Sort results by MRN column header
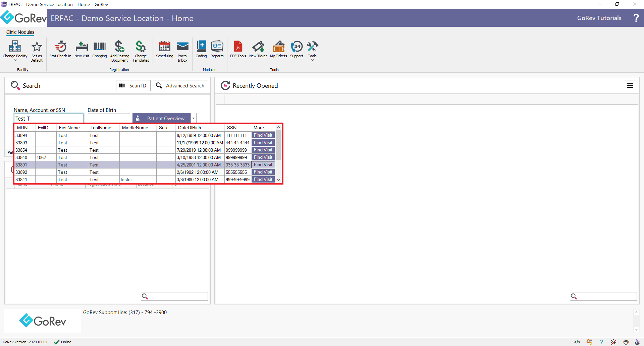The image size is (644, 346). (25, 128)
